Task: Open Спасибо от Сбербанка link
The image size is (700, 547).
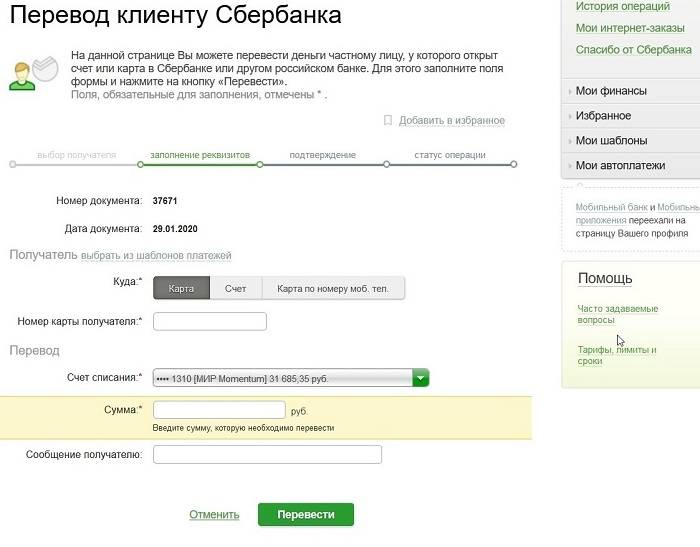Action: pyautogui.click(x=633, y=50)
